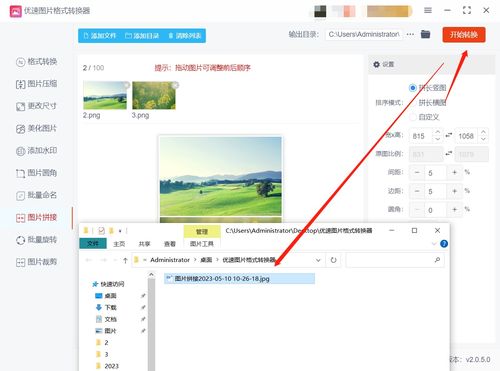500x371 pixels.
Task: Open 添加水印 tool in sidebar
Action: point(37,151)
